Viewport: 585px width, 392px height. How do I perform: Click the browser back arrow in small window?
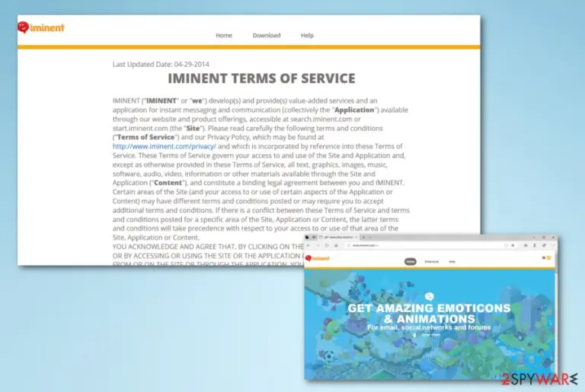pyautogui.click(x=308, y=245)
